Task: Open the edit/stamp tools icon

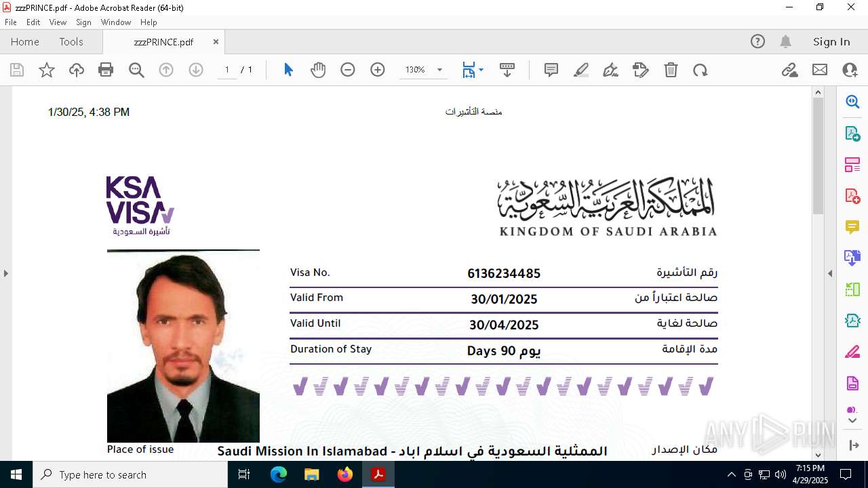Action: (641, 70)
